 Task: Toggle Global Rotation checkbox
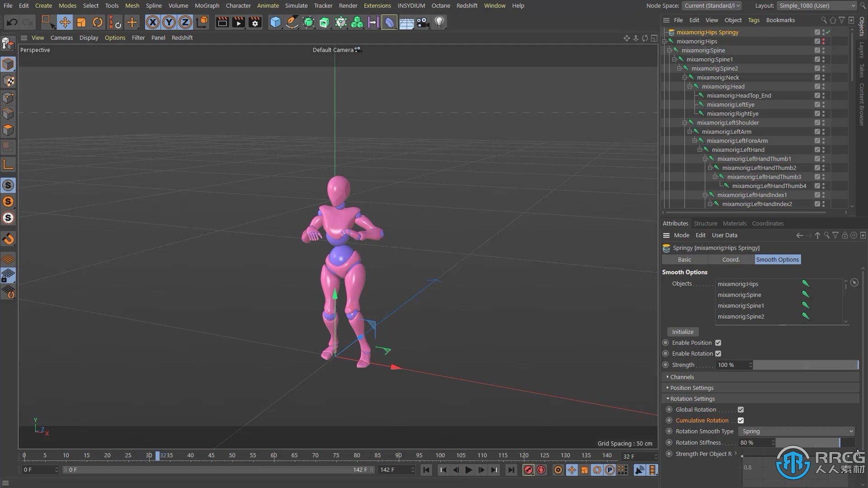point(741,409)
